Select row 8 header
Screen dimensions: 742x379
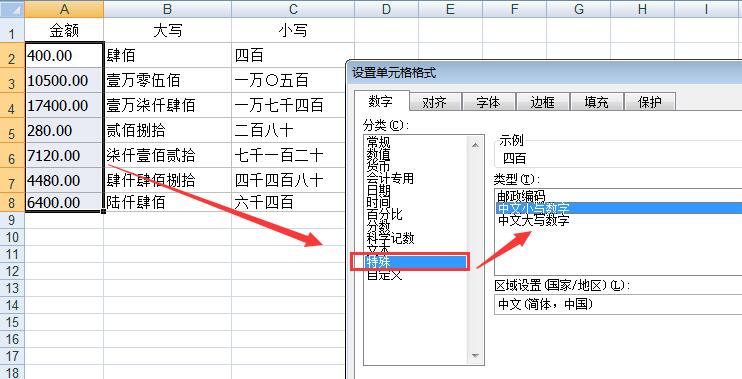(12, 203)
